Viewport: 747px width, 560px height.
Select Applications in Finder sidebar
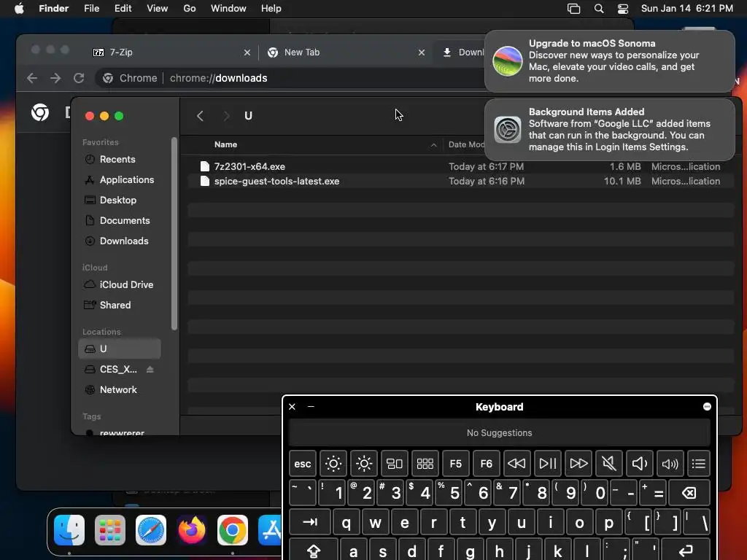[120, 180]
